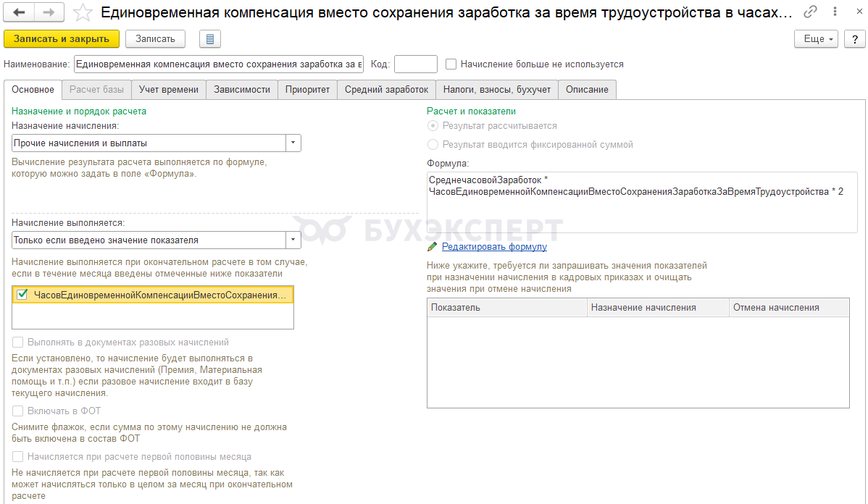Click the Отмена начисления column header

point(789,308)
